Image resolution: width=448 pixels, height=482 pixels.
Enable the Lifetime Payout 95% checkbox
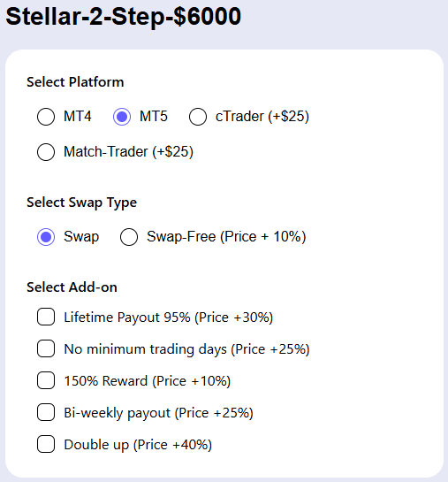[46, 317]
